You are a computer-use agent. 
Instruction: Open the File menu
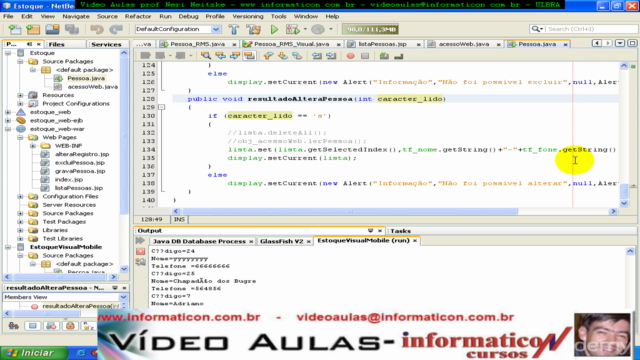coord(8,16)
